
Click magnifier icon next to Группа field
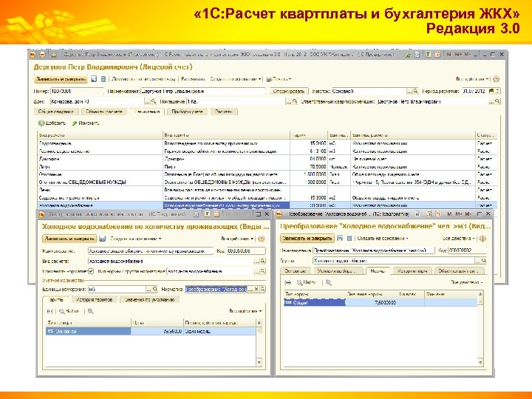click(x=484, y=261)
